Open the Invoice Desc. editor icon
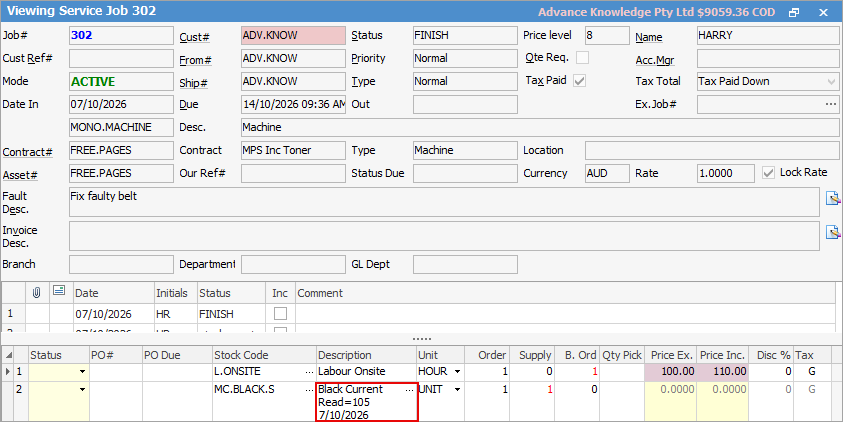The image size is (843, 422). [833, 232]
